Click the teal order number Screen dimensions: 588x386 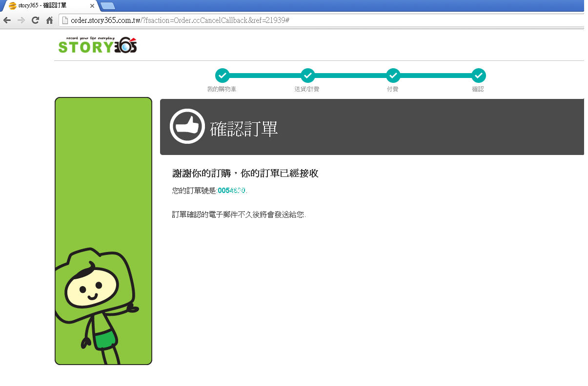231,191
